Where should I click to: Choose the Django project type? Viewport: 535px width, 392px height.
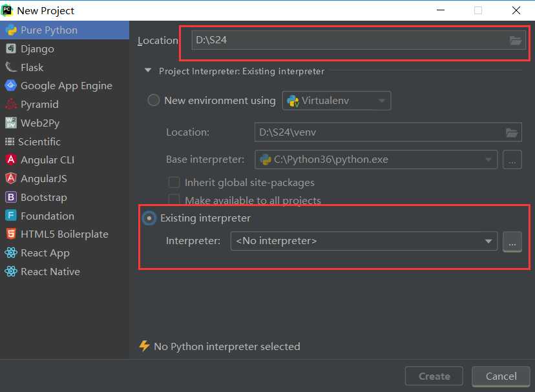coord(65,49)
